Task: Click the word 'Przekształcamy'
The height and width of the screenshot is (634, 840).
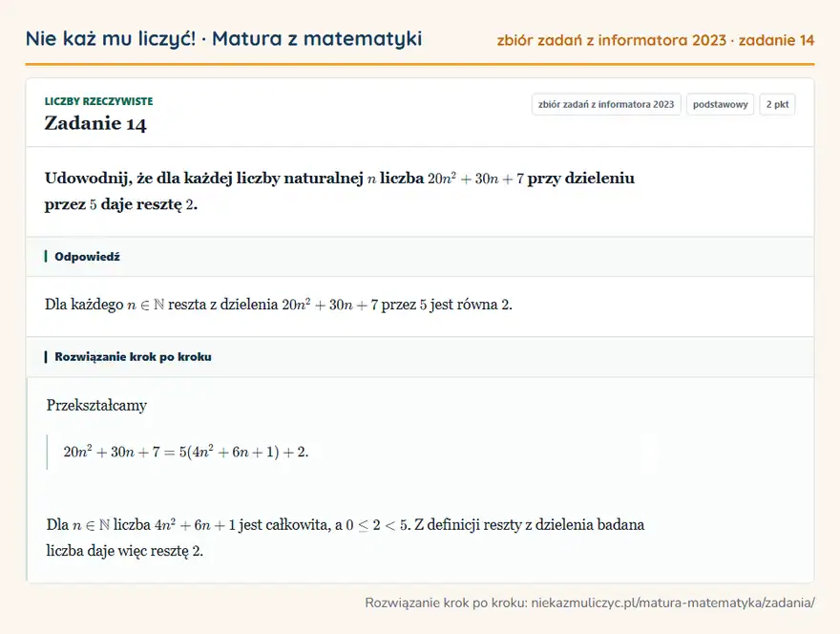Action: point(96,405)
